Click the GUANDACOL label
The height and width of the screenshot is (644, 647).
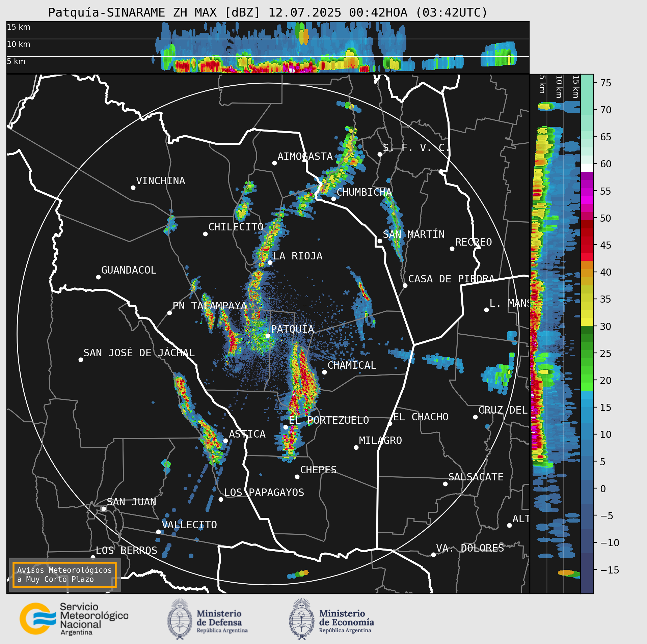(x=129, y=270)
